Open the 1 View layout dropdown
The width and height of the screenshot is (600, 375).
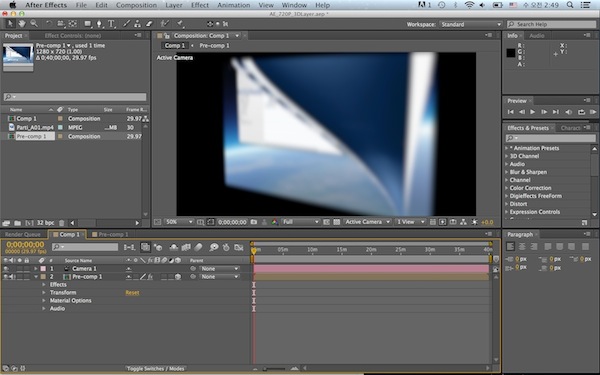(x=411, y=222)
